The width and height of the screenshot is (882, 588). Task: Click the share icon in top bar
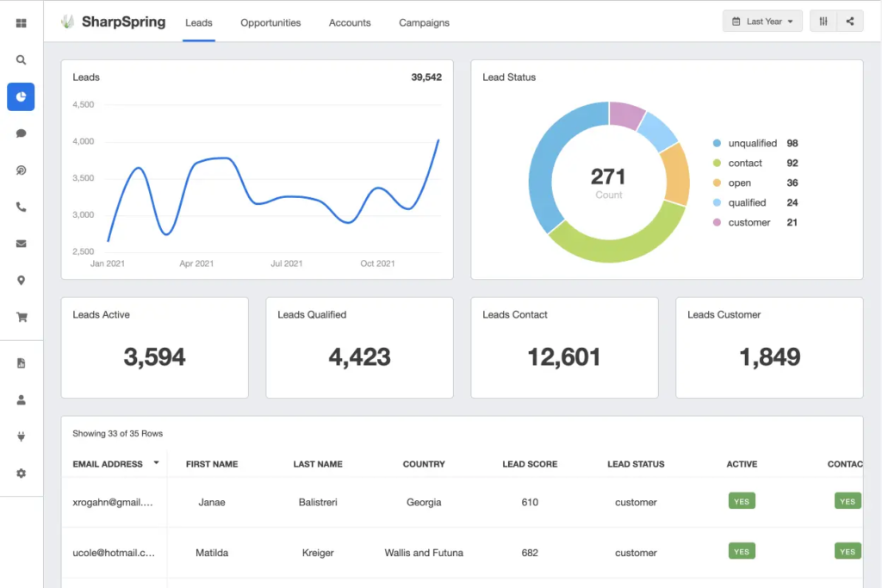pyautogui.click(x=850, y=22)
